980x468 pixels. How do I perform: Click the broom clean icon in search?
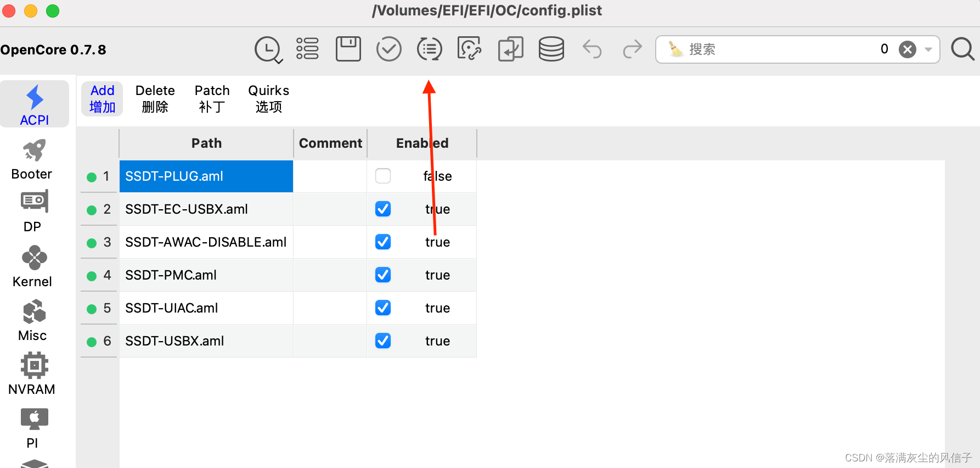675,49
